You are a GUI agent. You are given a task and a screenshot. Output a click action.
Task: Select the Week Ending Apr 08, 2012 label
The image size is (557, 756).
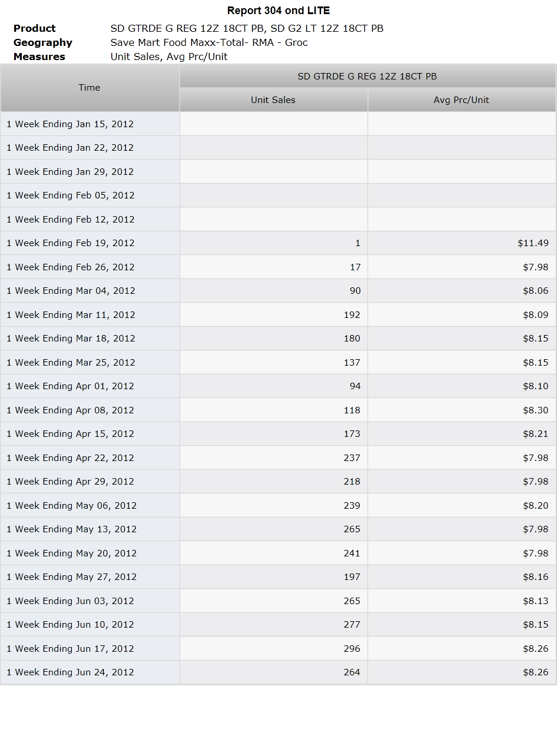tap(71, 410)
